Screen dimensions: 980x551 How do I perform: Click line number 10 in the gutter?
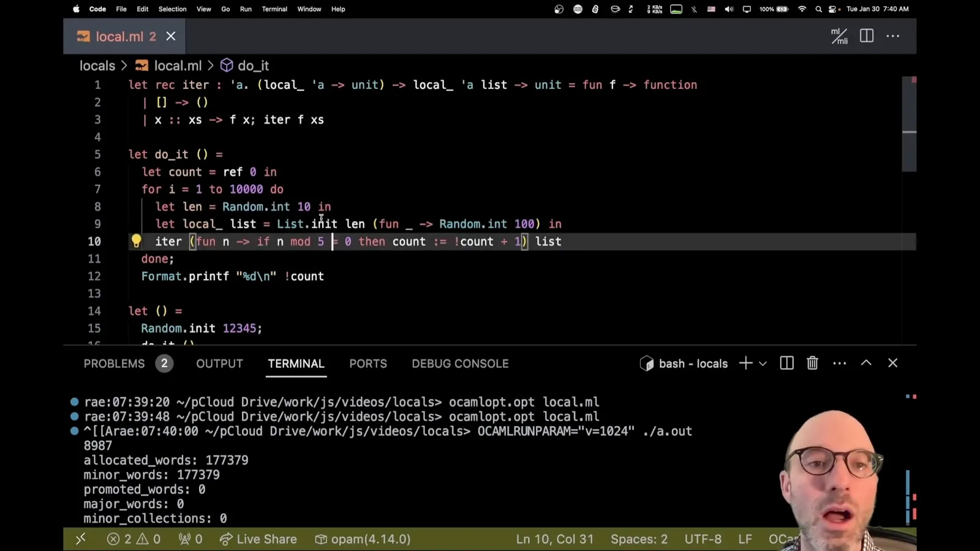coord(94,241)
